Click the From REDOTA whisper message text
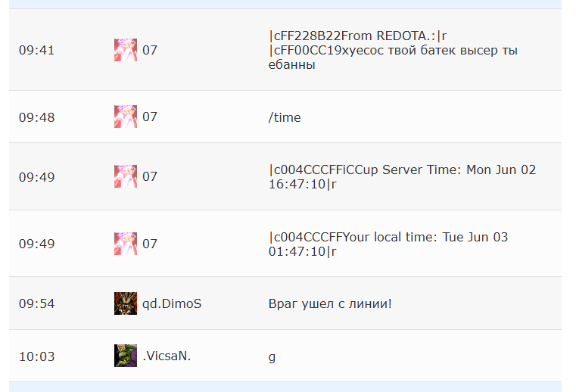Image resolution: width=576 pixels, height=392 pixels. 393,50
